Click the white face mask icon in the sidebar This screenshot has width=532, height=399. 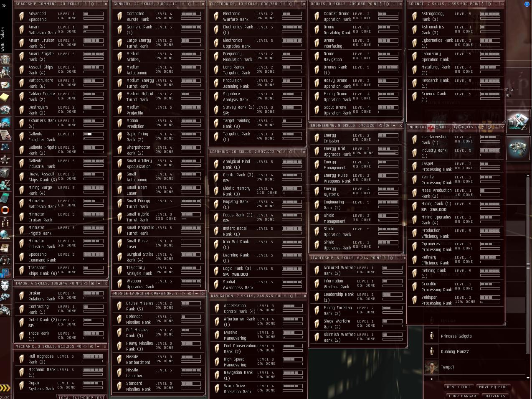(x=5, y=285)
